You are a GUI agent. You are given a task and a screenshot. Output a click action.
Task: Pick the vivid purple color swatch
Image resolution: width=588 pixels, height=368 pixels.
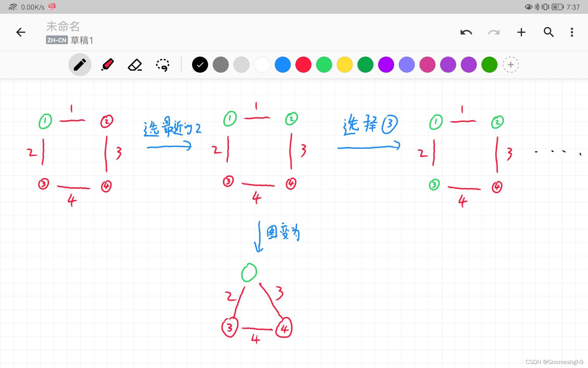pyautogui.click(x=386, y=65)
